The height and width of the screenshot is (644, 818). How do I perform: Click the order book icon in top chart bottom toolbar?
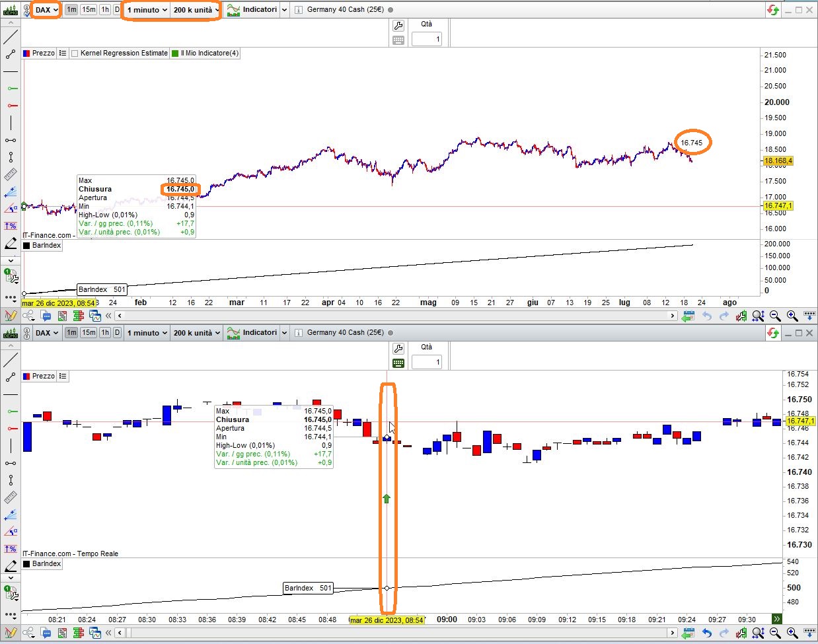point(79,316)
